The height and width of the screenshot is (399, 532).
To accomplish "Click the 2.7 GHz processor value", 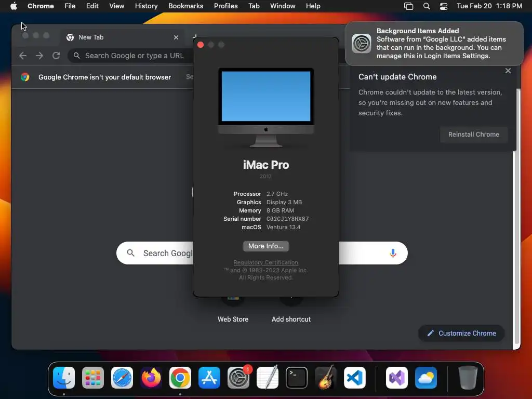I will (x=277, y=194).
